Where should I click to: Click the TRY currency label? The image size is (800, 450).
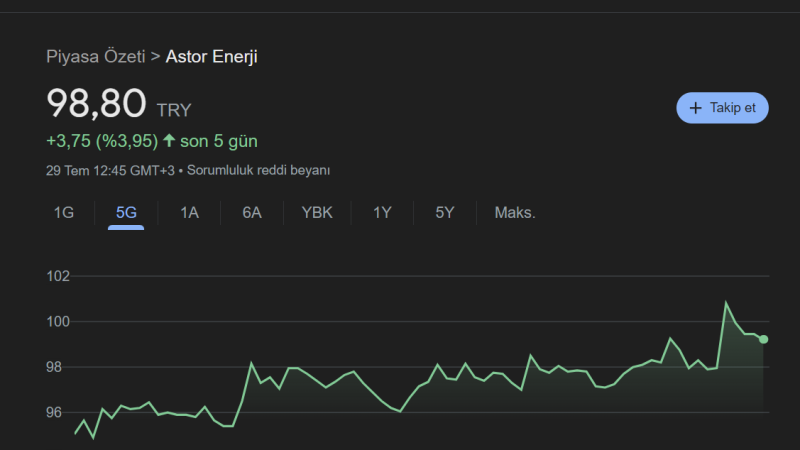(174, 110)
